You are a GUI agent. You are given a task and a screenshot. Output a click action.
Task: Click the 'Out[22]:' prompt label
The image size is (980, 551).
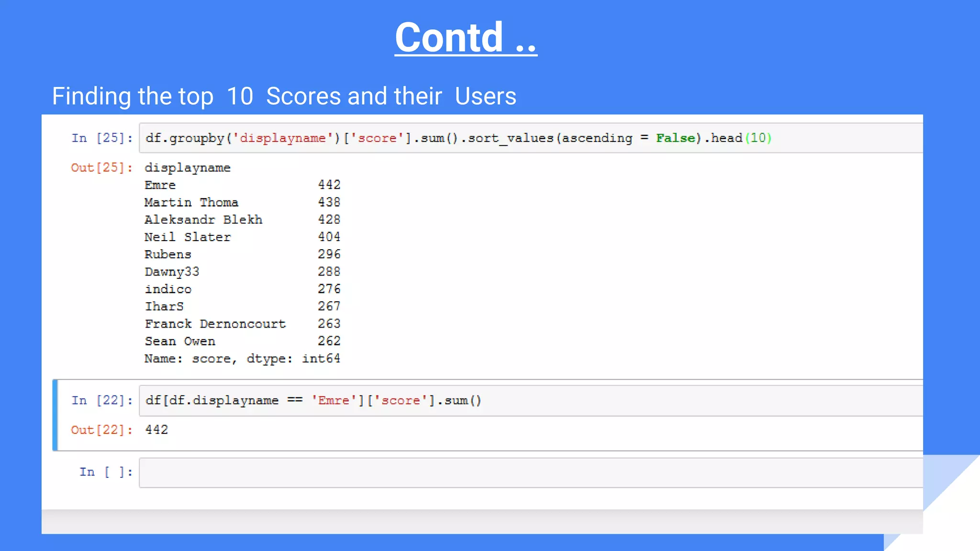[x=102, y=430]
